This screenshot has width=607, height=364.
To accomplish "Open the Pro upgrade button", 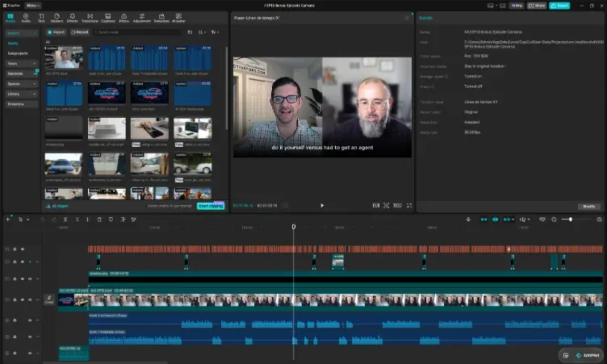I will (517, 6).
